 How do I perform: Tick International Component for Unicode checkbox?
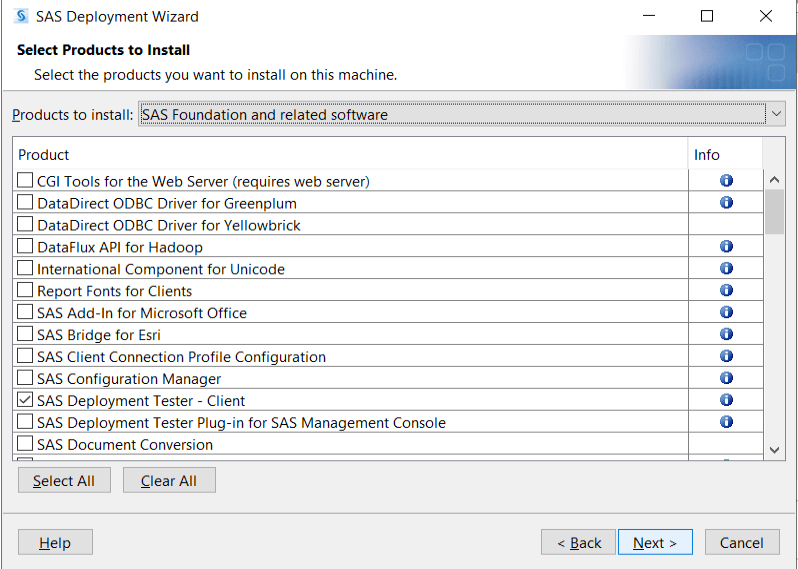25,268
